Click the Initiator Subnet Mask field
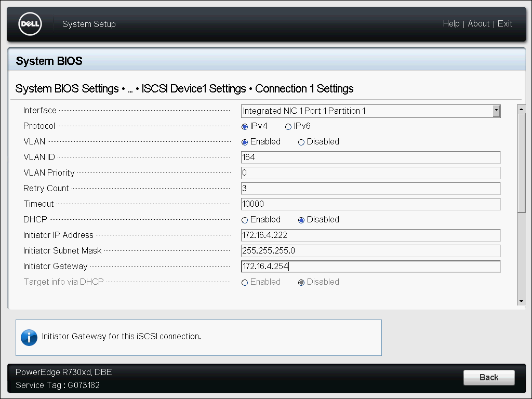The width and height of the screenshot is (532, 399). (370, 251)
